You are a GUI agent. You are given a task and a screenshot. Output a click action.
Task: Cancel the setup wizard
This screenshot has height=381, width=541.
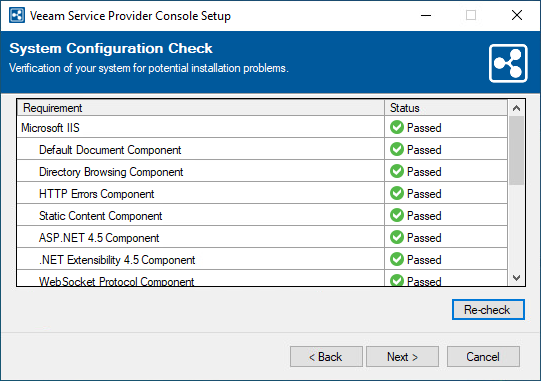[483, 356]
